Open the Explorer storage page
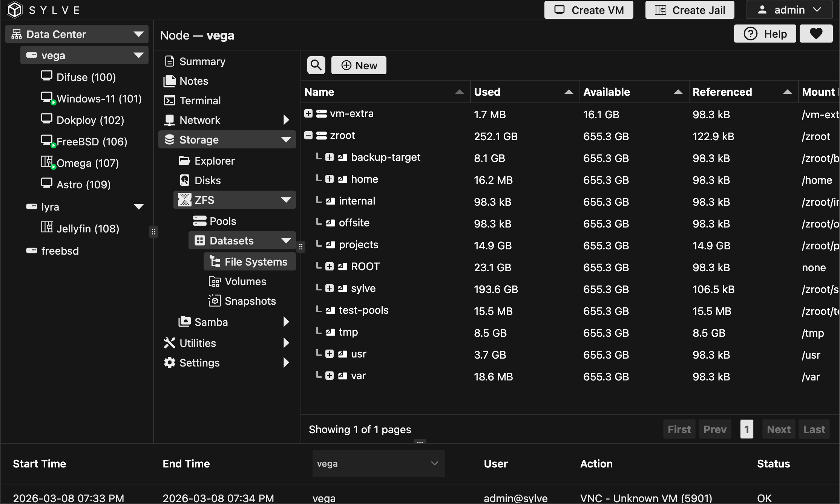840x504 pixels. pos(214,161)
